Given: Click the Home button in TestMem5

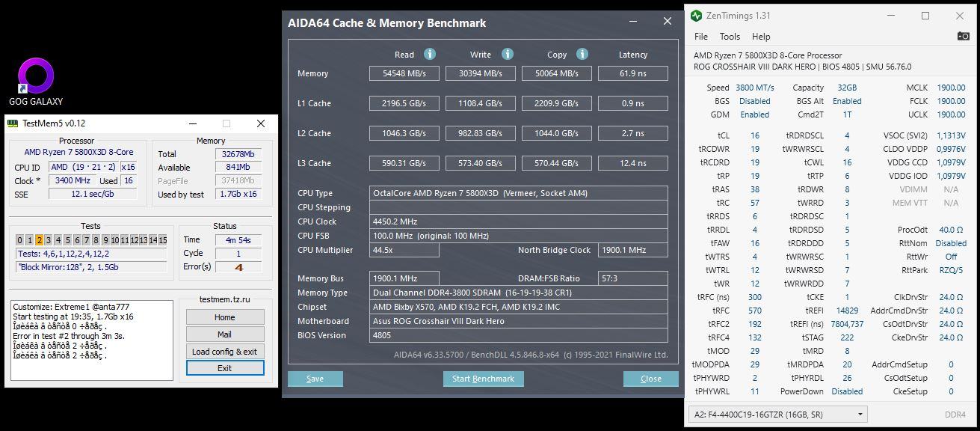Looking at the screenshot, I should coord(224,317).
